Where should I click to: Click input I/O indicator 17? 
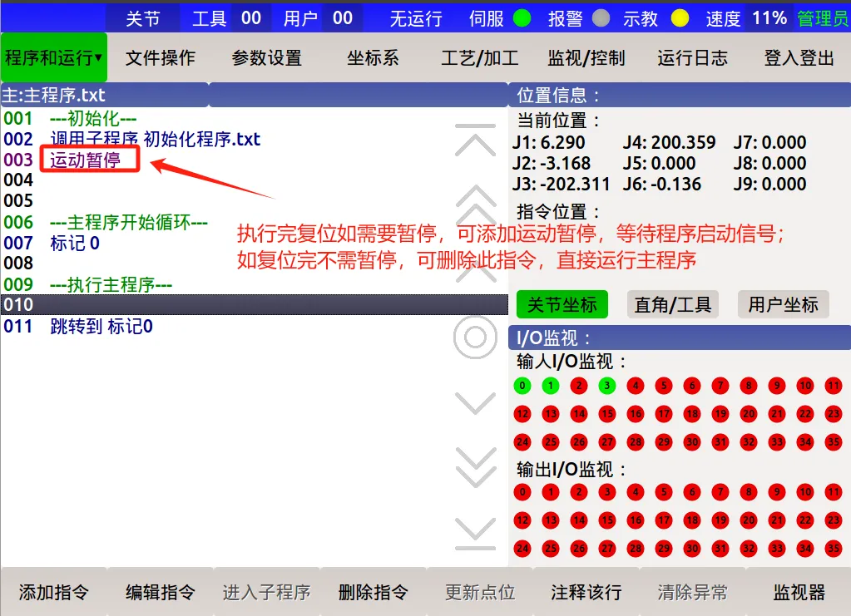click(664, 414)
